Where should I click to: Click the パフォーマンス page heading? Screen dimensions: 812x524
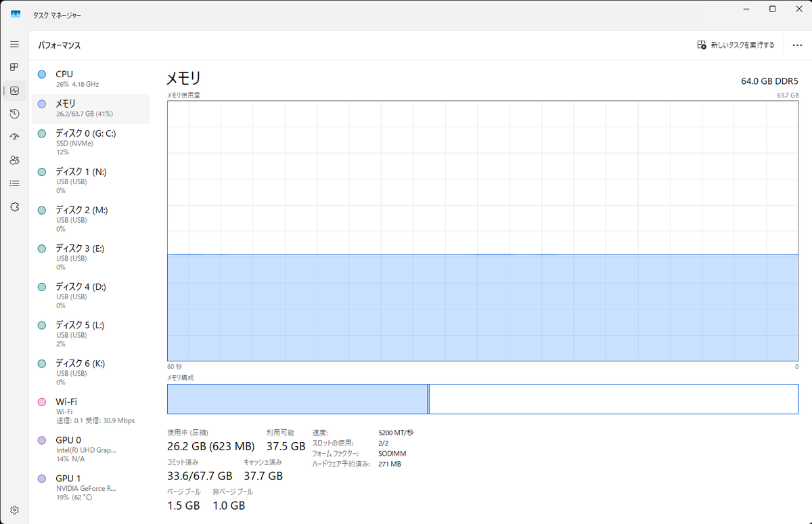(59, 45)
